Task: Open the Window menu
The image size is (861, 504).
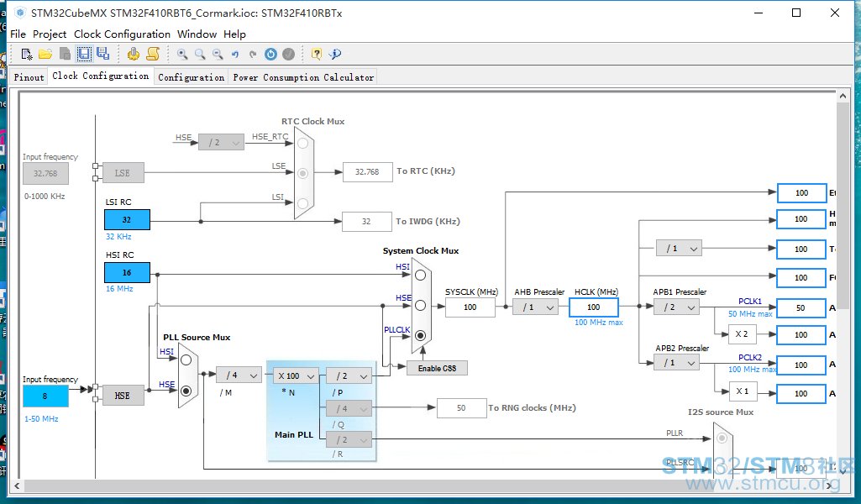Action: click(x=197, y=34)
